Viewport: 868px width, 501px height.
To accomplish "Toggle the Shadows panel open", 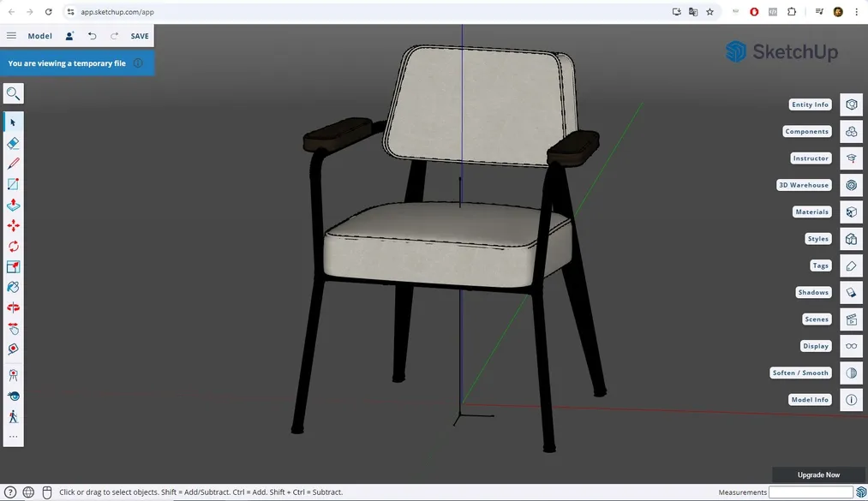I will 812,292.
